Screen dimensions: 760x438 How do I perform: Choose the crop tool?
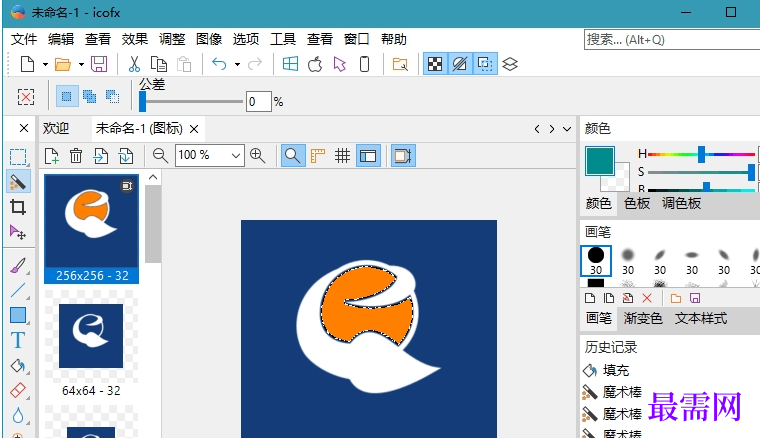tap(18, 207)
